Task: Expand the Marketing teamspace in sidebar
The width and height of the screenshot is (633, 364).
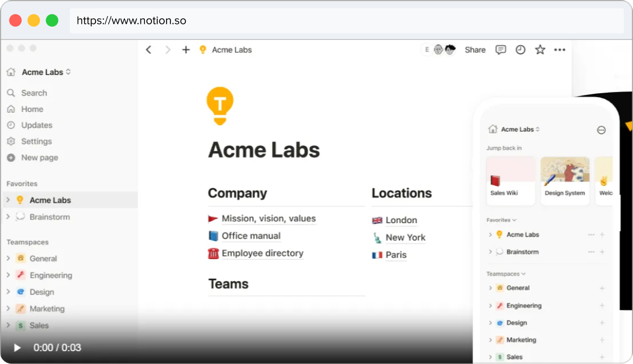Action: 8,309
